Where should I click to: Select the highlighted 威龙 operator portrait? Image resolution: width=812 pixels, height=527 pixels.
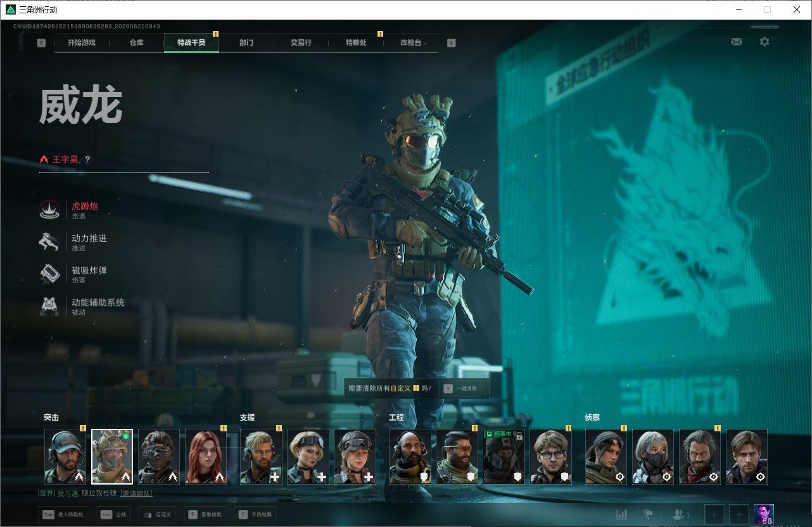[112, 457]
